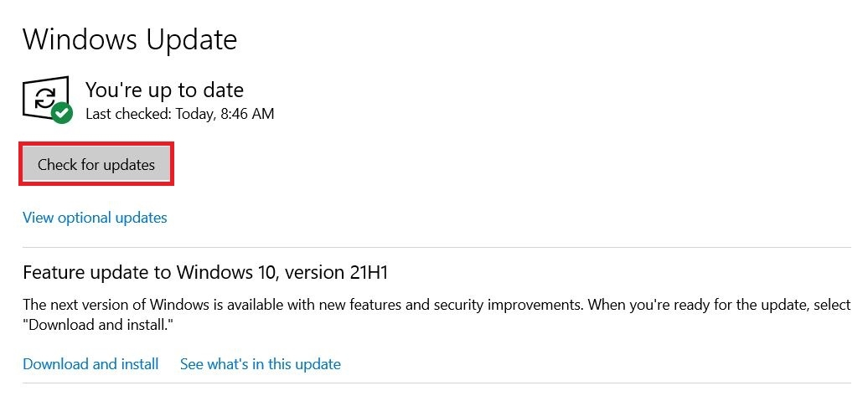Select the Windows Update page heading
Image resolution: width=868 pixels, height=396 pixels.
pos(130,39)
